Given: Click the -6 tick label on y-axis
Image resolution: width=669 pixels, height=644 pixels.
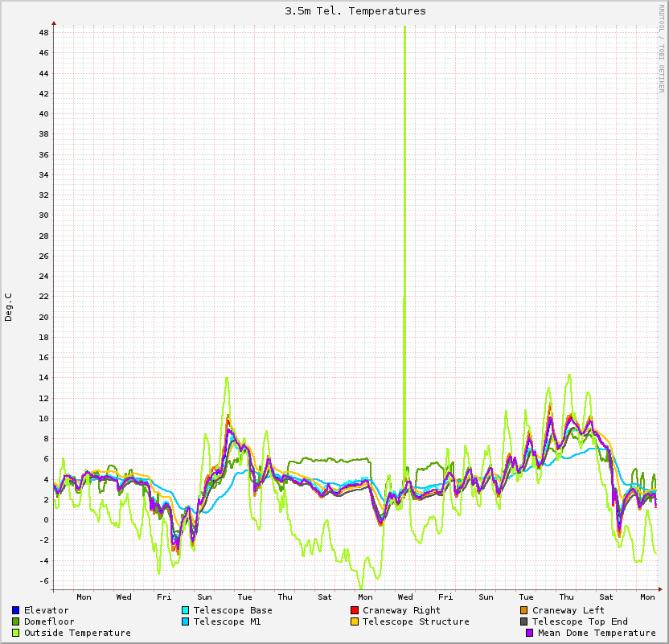Looking at the screenshot, I should (x=43, y=580).
